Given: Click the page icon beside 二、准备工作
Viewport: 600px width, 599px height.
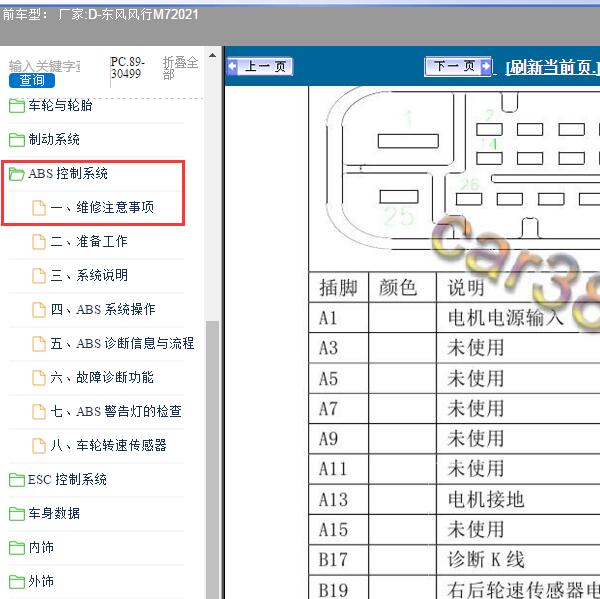Looking at the screenshot, I should point(39,242).
